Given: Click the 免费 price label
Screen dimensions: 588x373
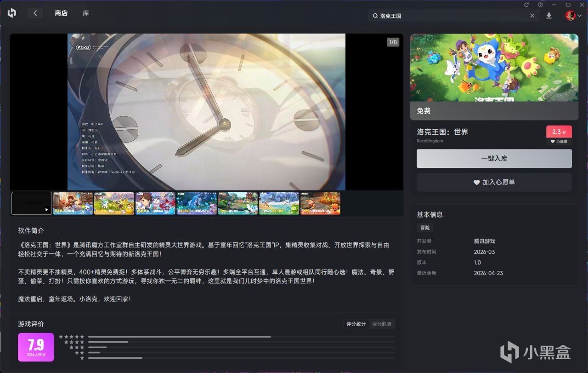Looking at the screenshot, I should [424, 111].
